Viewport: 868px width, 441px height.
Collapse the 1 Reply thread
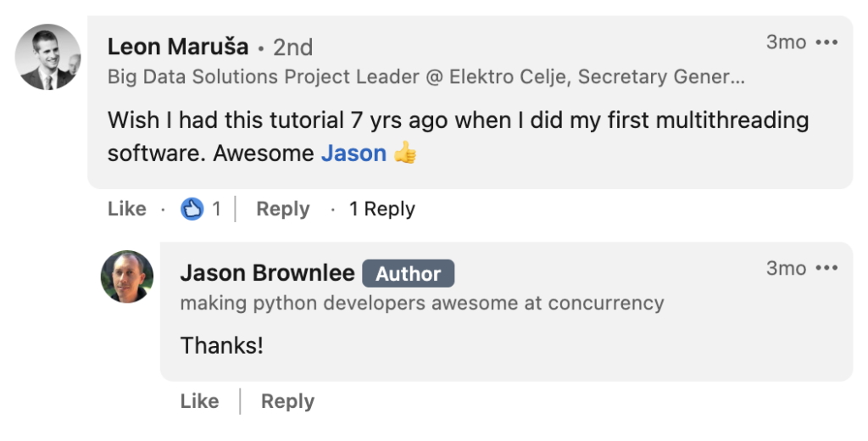pyautogui.click(x=381, y=209)
